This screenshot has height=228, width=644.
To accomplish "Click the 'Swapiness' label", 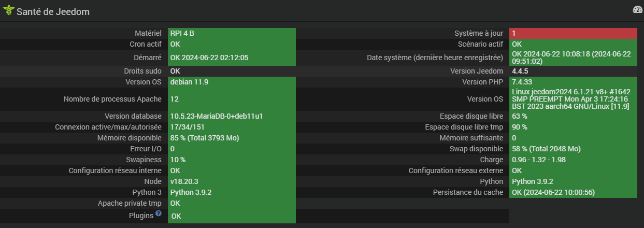I will pos(144,160).
